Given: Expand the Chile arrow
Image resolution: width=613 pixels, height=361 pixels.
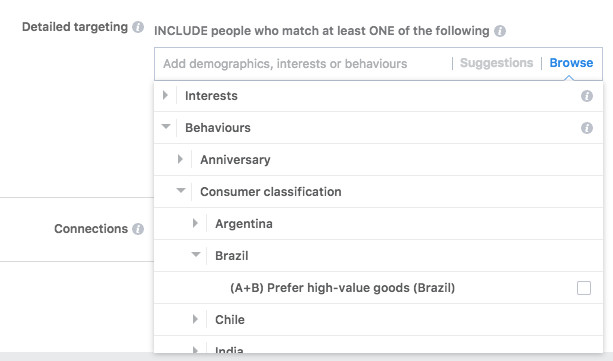Looking at the screenshot, I should 195,319.
